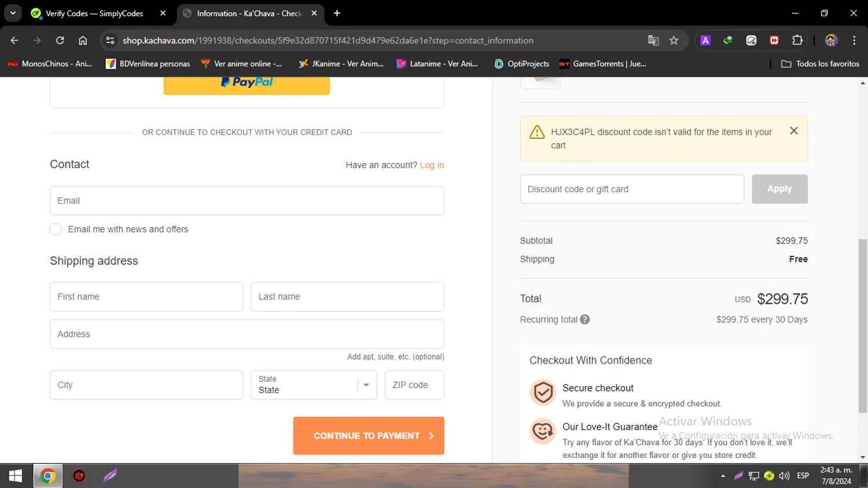Click the discount code warning triangle icon

click(537, 133)
